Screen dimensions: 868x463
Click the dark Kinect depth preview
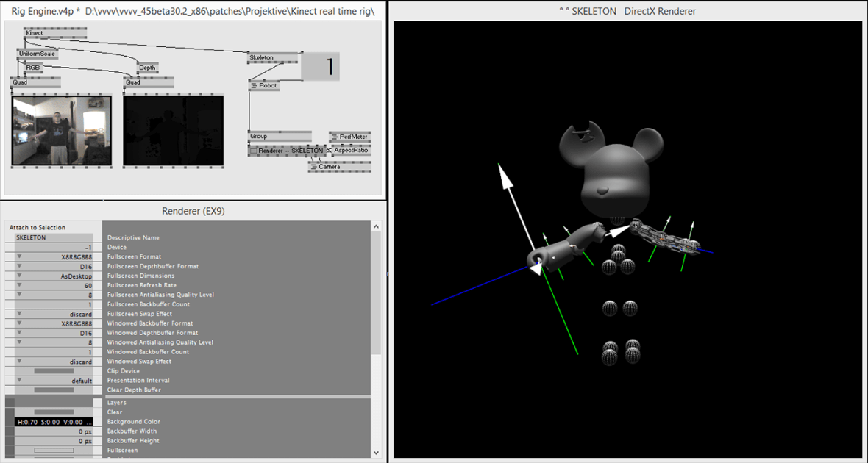(x=174, y=131)
